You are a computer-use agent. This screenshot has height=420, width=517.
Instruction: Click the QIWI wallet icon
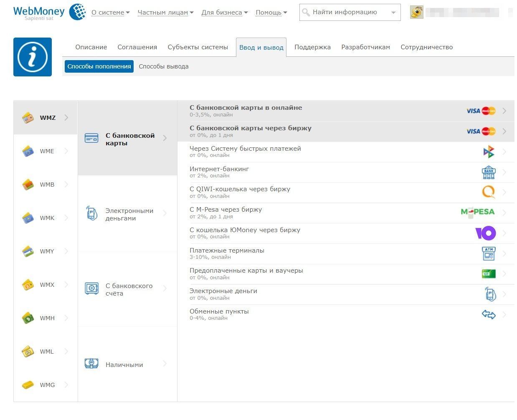(x=488, y=192)
